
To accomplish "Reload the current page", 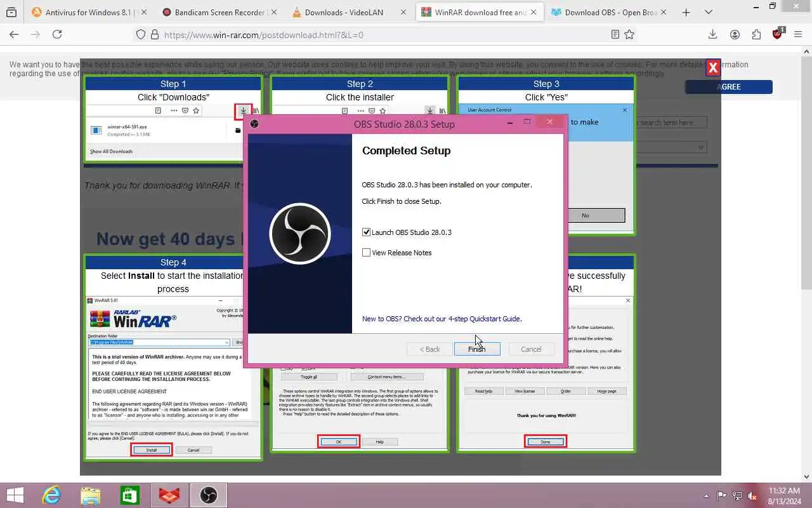I will (x=57, y=34).
